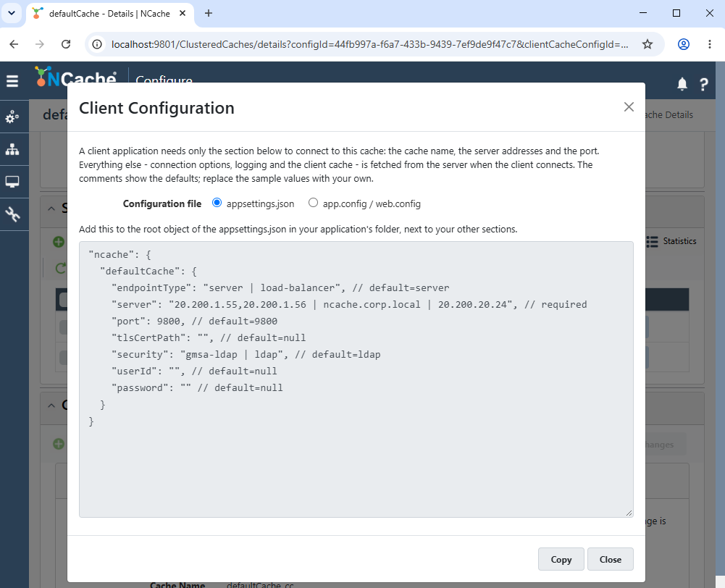Click the notifications bell icon
This screenshot has width=725, height=588.
click(682, 84)
